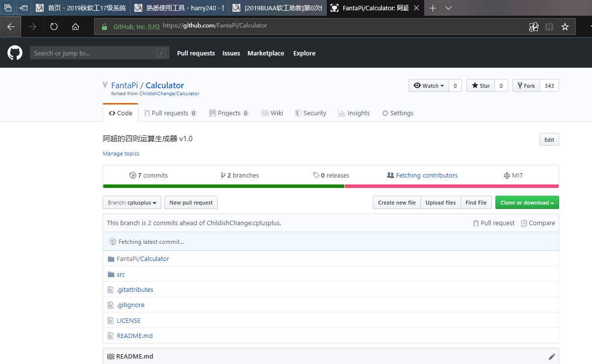Switch to the 首页 browser tab
Image resolution: width=592 pixels, height=364 pixels.
tap(81, 8)
